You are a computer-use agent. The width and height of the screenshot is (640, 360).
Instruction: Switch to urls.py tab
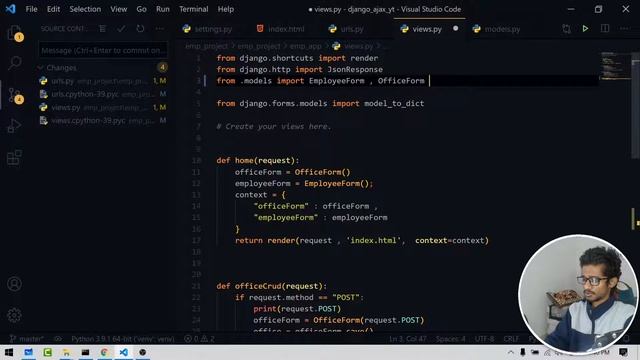coord(352,29)
